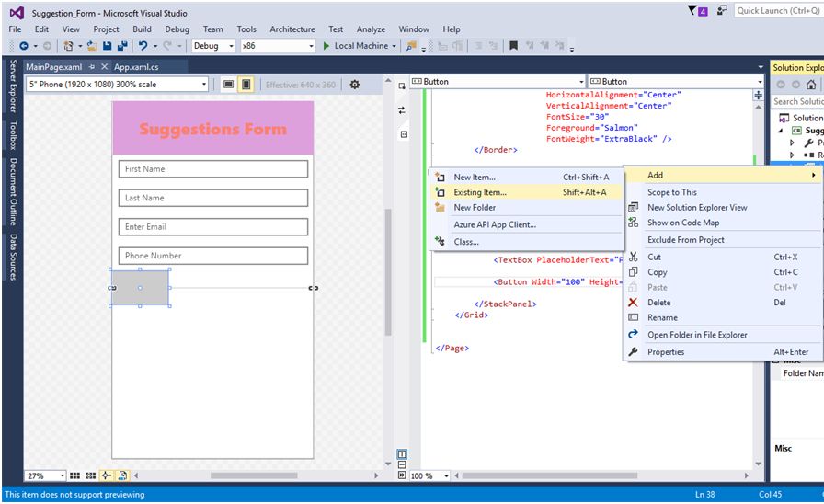Click Solution Explorer Home icon
Viewport: 824px width, 504px height.
click(810, 85)
